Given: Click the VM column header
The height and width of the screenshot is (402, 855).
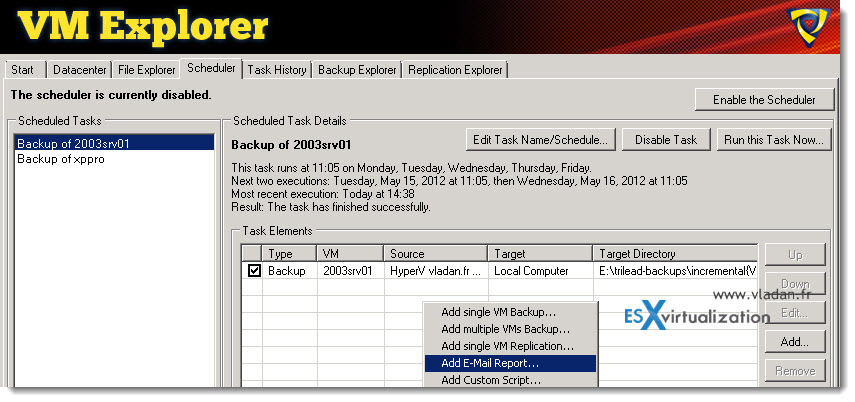Looking at the screenshot, I should point(350,254).
